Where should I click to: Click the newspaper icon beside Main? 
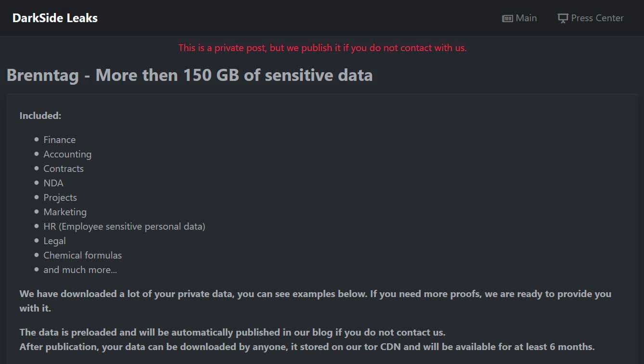point(507,18)
